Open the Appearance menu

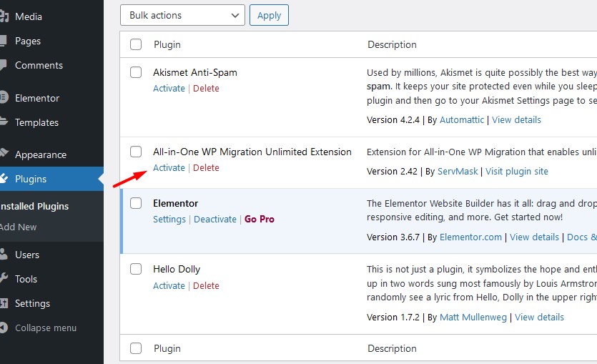pos(41,154)
